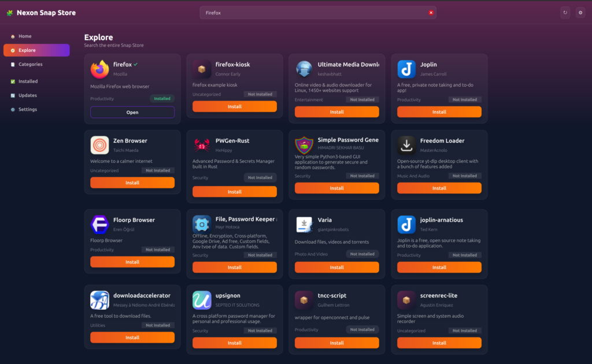Click the File, Password Keeper icon
592x364 pixels.
click(202, 224)
